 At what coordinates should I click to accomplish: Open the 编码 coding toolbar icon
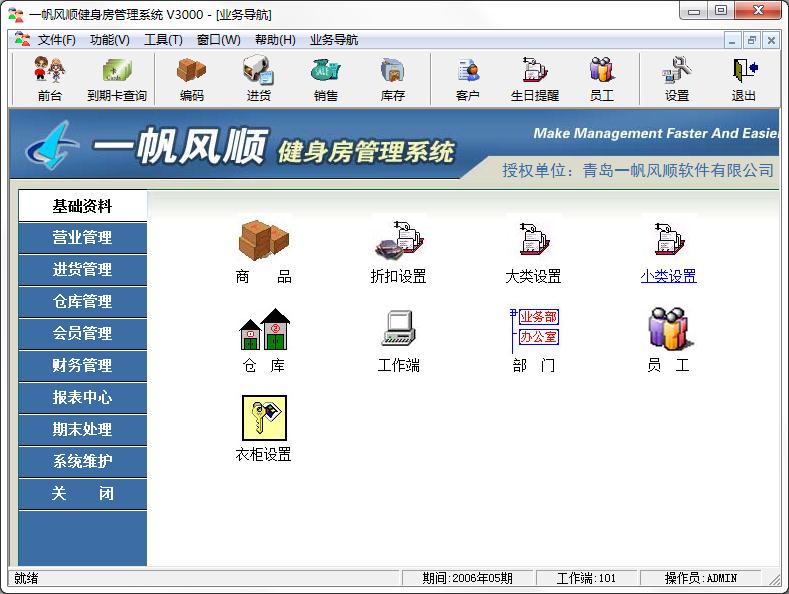click(x=192, y=79)
